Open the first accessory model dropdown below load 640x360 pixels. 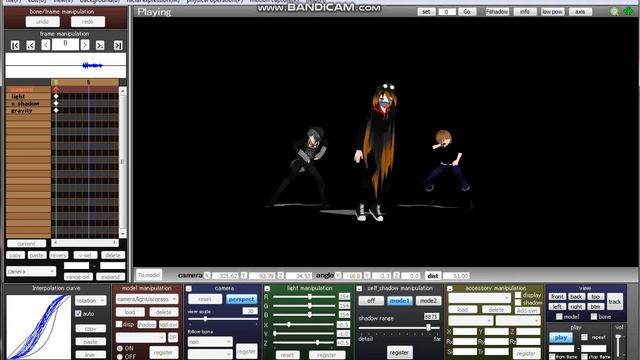[471, 321]
